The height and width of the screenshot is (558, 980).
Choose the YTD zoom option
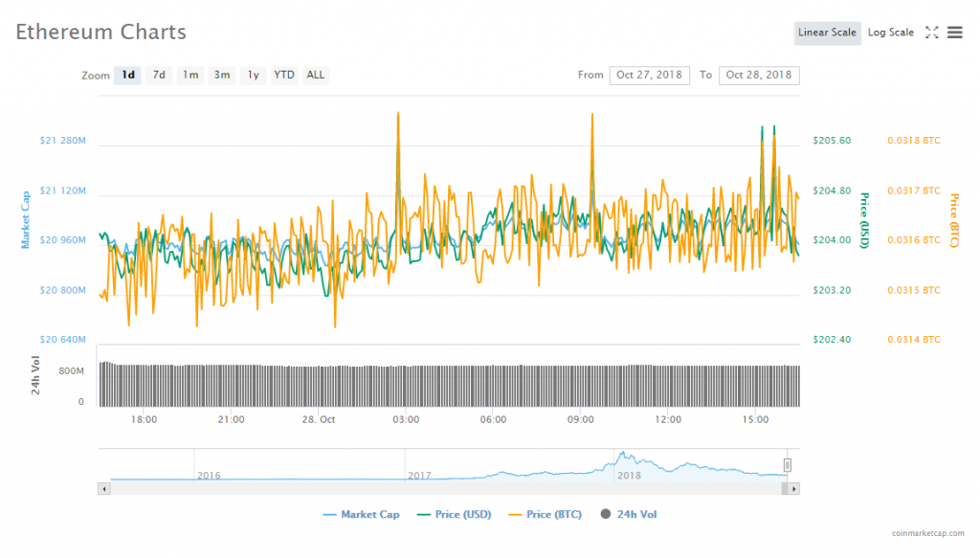click(283, 75)
